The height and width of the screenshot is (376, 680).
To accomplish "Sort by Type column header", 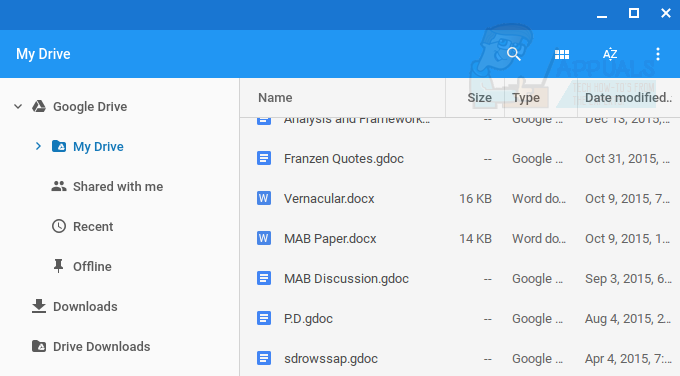I will [x=526, y=98].
